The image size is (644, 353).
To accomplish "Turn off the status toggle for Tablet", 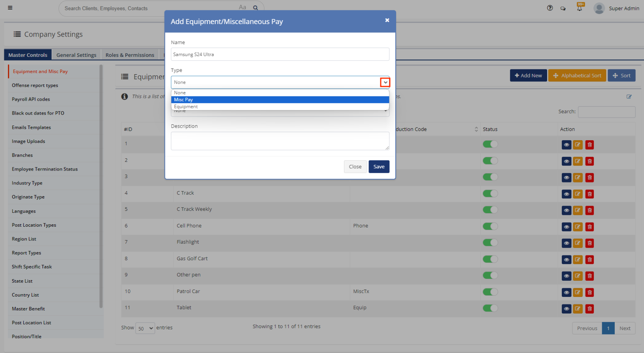I will (x=490, y=308).
